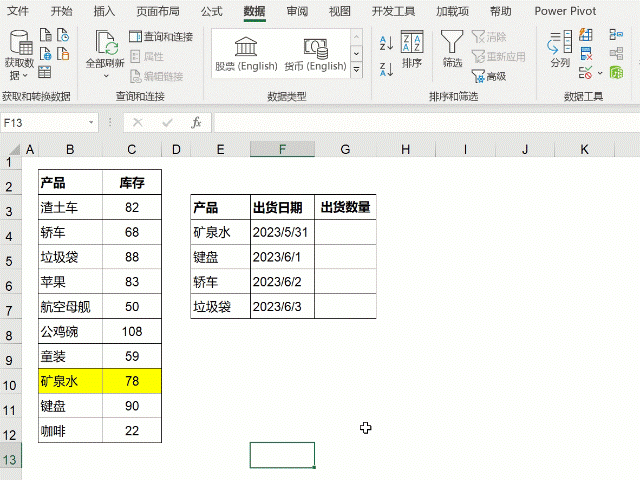Switch to the 加载项 tab
Screen dimensions: 640x480
coord(452,11)
